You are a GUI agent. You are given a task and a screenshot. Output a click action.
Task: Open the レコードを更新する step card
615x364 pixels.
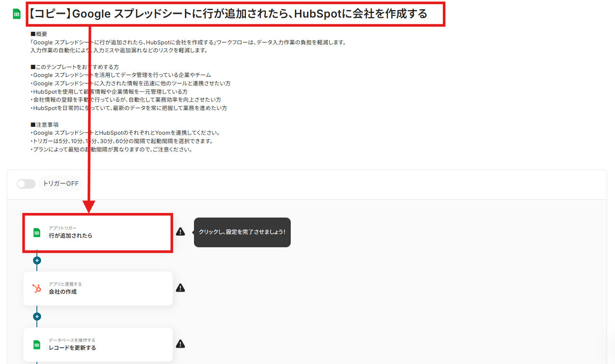pyautogui.click(x=98, y=345)
